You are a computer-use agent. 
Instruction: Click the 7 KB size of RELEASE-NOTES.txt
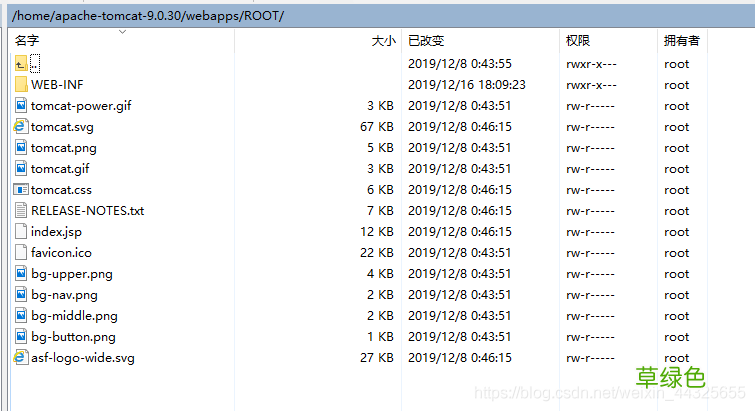(380, 211)
